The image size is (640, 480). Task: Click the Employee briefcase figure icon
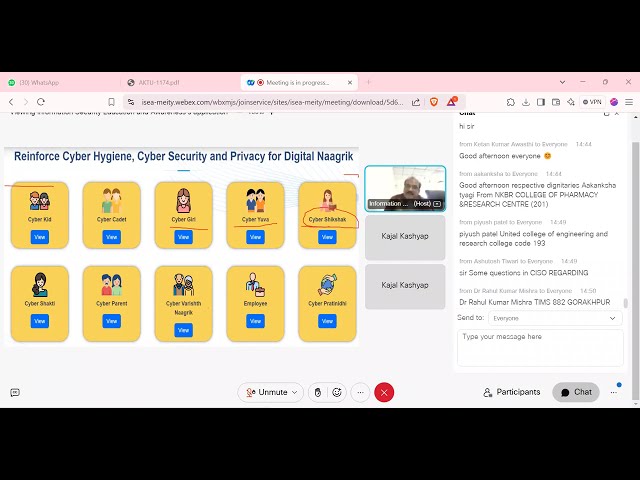click(256, 285)
